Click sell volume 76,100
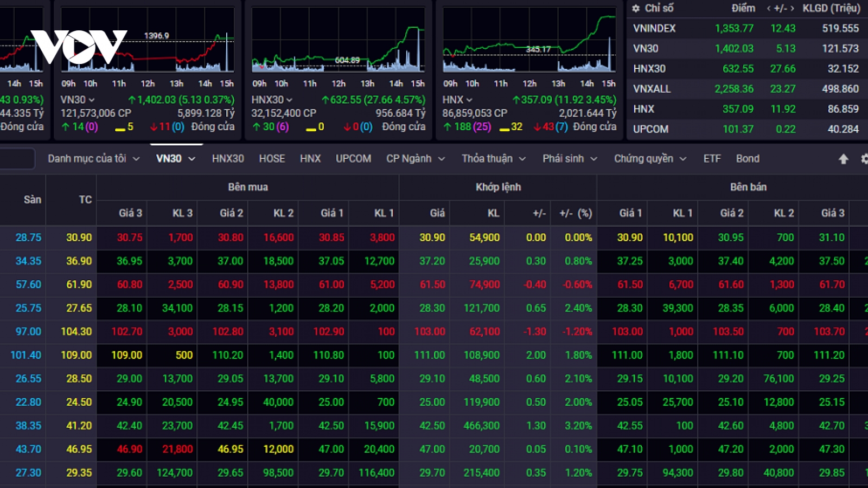 778,378
